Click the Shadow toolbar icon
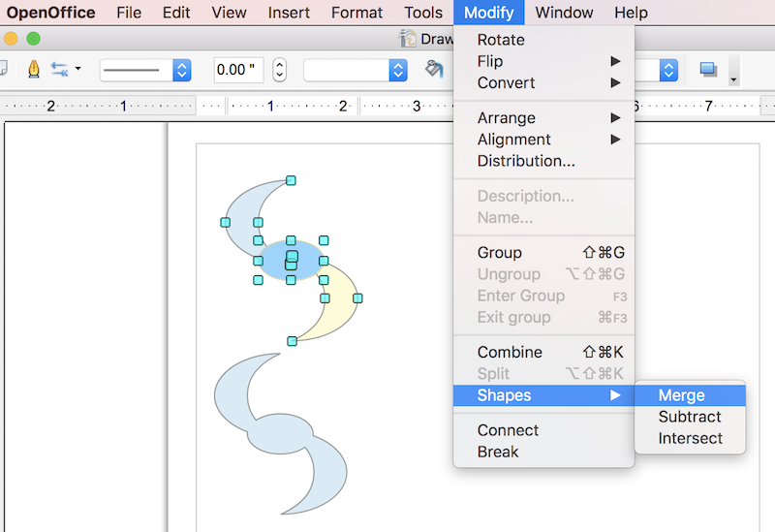This screenshot has width=775, height=532. click(x=708, y=69)
